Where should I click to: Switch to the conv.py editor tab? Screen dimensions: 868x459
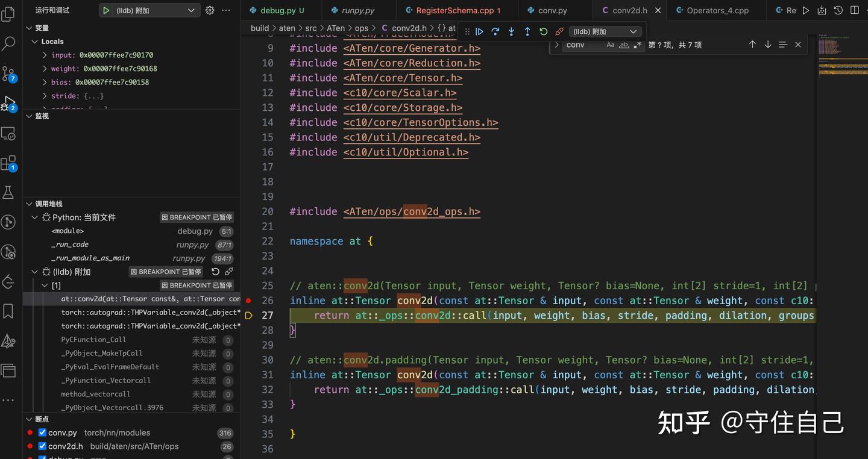point(550,10)
